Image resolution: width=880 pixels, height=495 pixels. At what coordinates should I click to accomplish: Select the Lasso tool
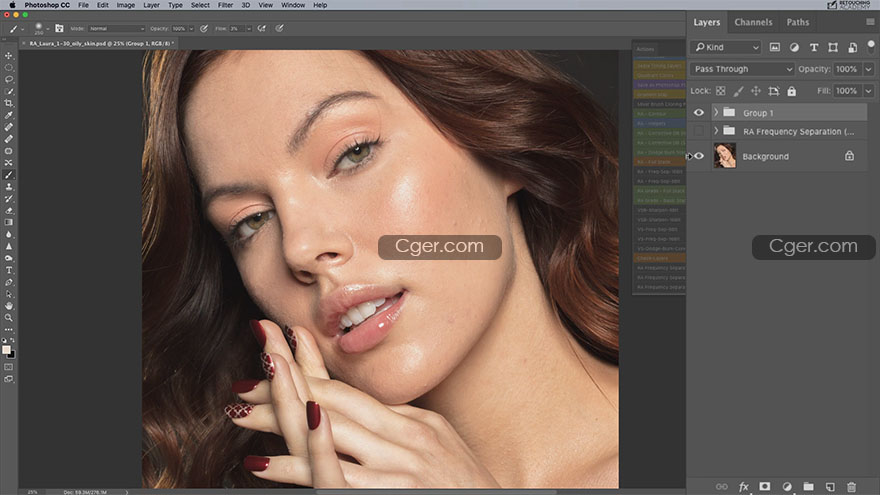8,79
